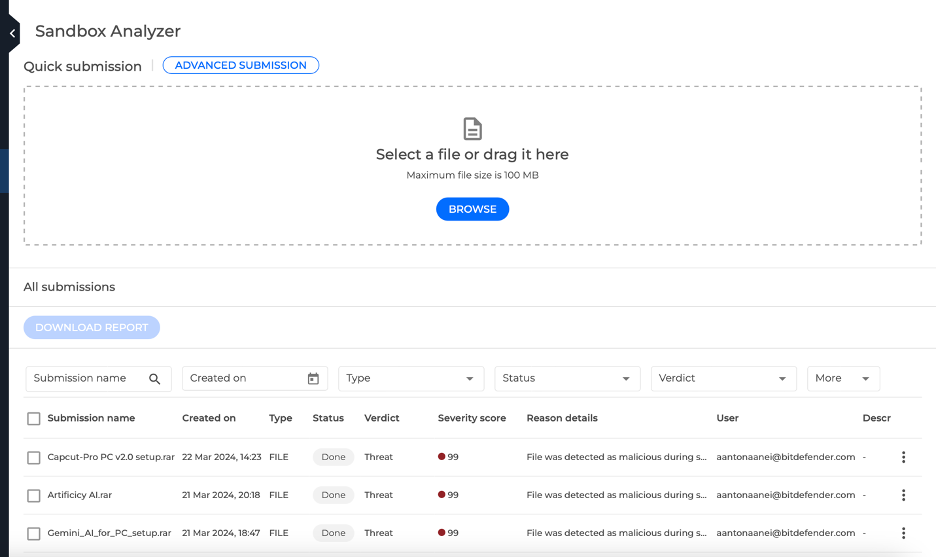Click the file document icon in upload area
The height and width of the screenshot is (558, 936).
coord(472,129)
